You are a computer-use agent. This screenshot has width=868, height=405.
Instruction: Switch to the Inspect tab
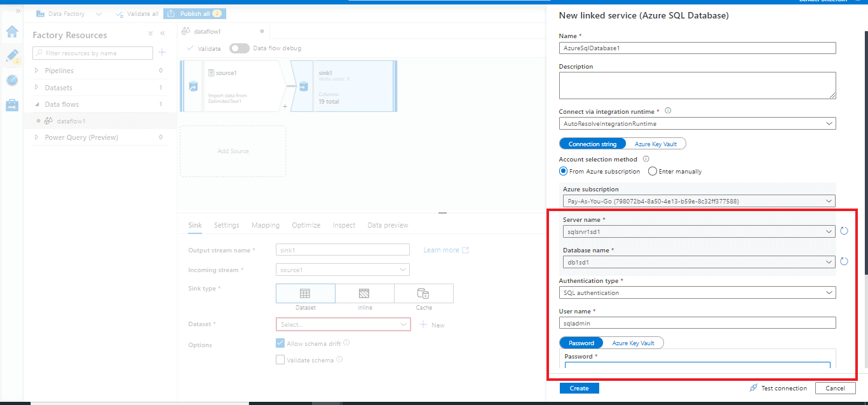pos(344,225)
